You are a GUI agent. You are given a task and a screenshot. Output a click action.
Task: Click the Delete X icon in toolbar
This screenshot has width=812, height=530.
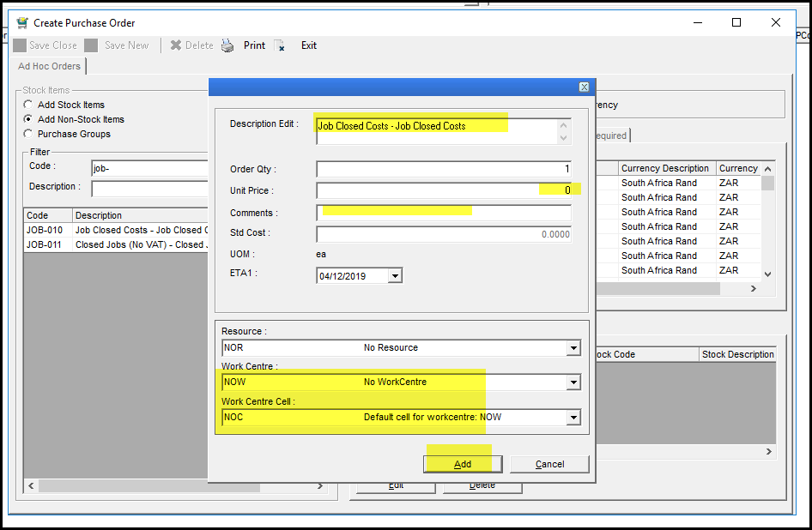[176, 45]
